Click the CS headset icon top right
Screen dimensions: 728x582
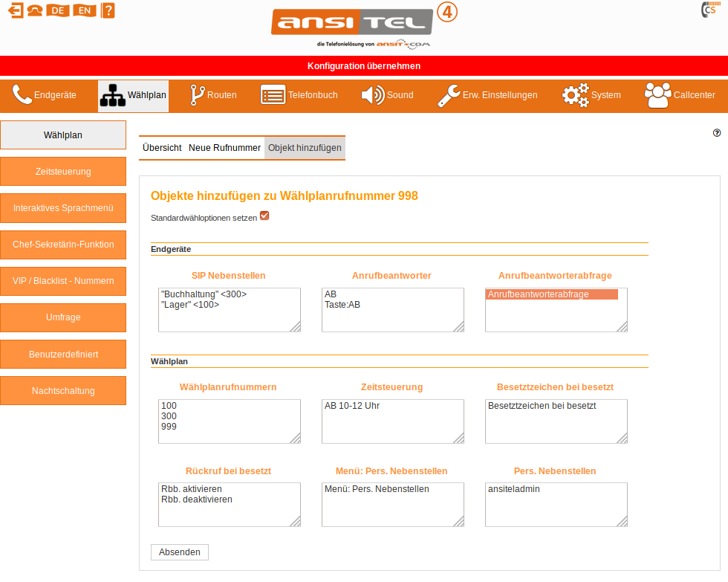coord(709,10)
